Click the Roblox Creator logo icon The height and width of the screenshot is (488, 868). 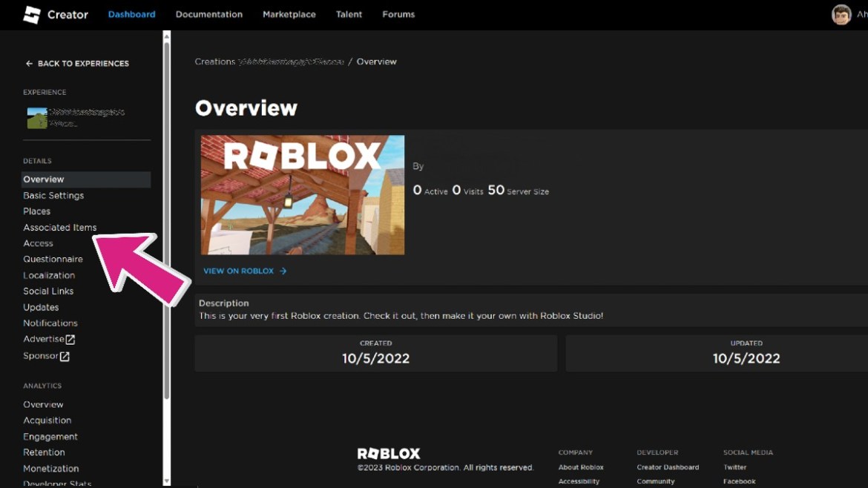pos(32,15)
